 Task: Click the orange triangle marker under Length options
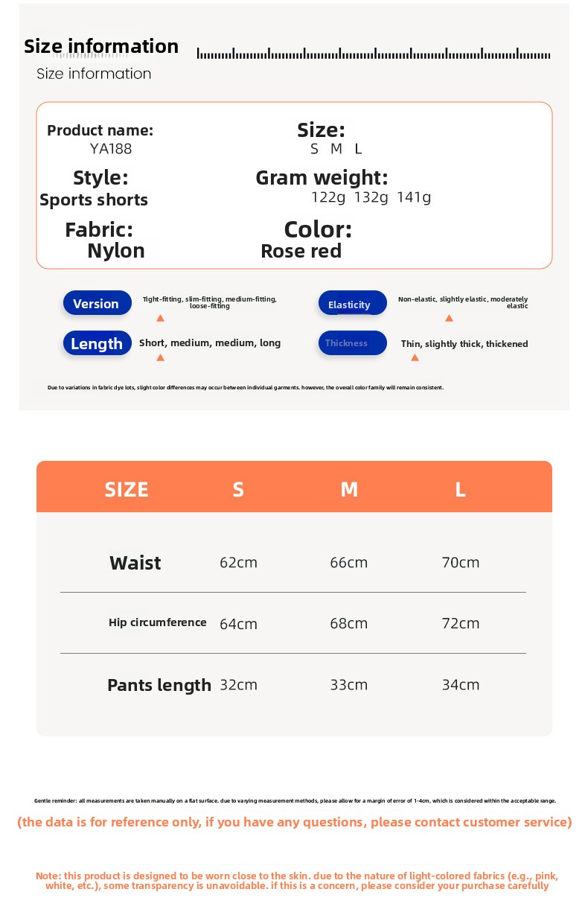pyautogui.click(x=160, y=357)
